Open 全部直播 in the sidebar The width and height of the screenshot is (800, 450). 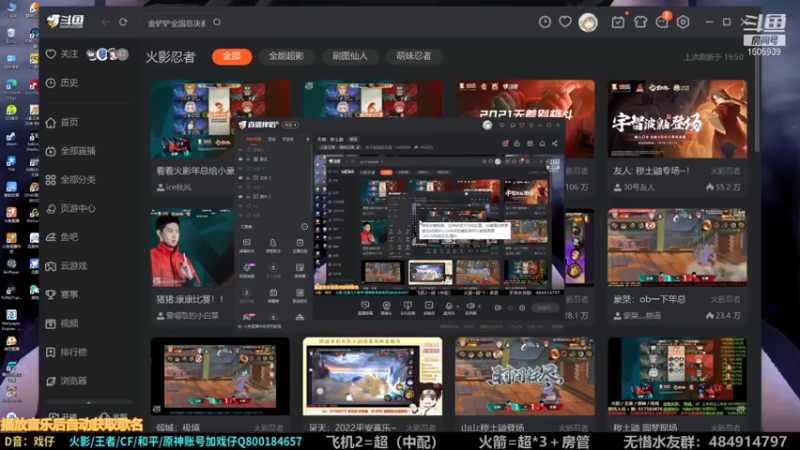[70, 151]
